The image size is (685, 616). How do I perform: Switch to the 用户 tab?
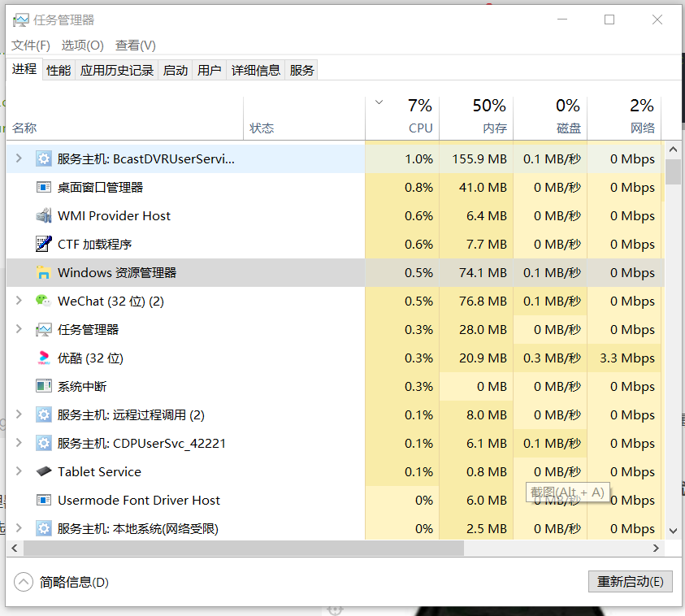210,71
